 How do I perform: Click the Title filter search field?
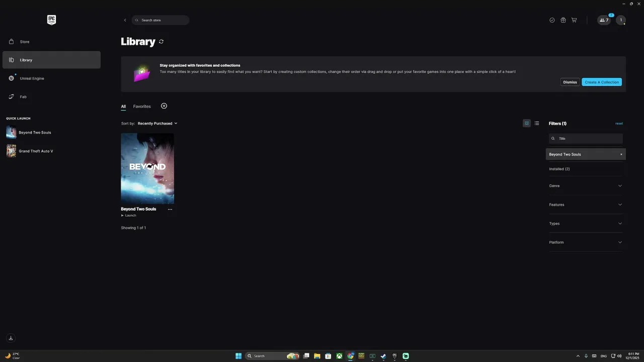click(x=586, y=138)
